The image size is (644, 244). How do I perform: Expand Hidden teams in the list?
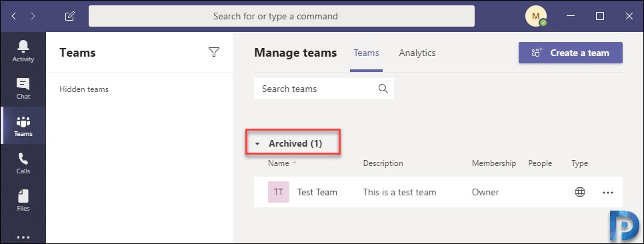point(84,89)
